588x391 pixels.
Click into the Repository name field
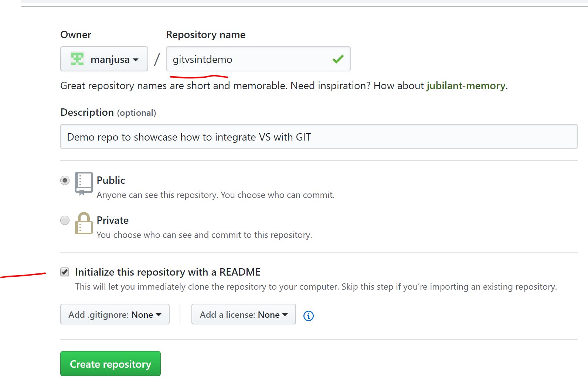pyautogui.click(x=248, y=59)
